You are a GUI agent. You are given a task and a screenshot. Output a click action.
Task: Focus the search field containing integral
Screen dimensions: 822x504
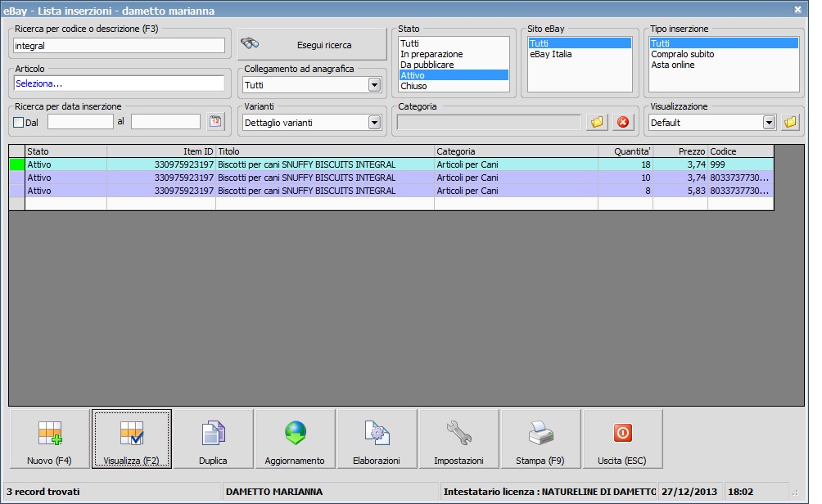pyautogui.click(x=119, y=46)
